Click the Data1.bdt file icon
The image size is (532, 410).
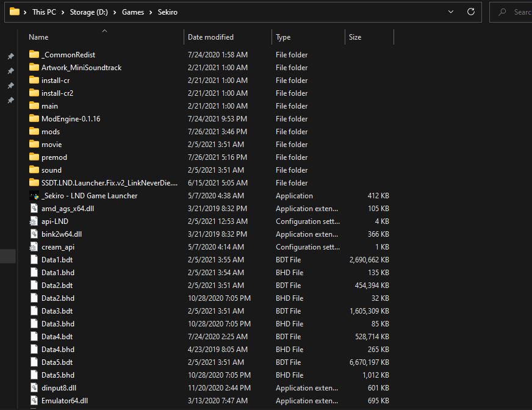coord(34,260)
